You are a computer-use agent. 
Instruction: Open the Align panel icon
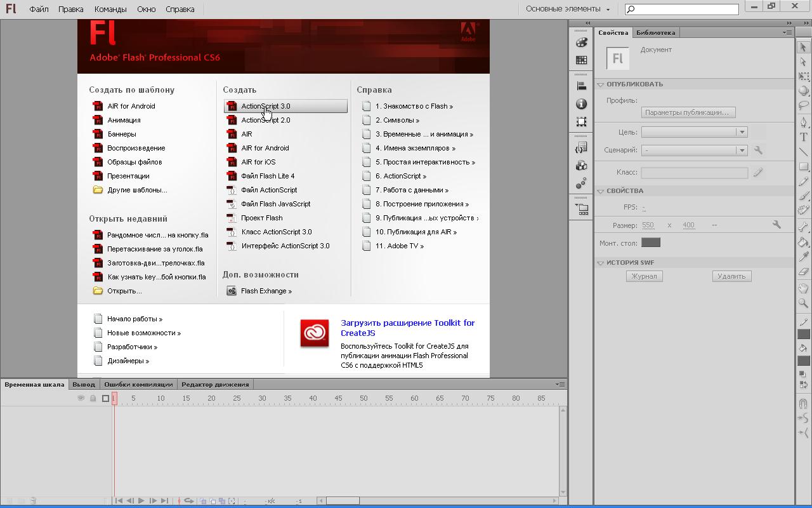coord(581,86)
